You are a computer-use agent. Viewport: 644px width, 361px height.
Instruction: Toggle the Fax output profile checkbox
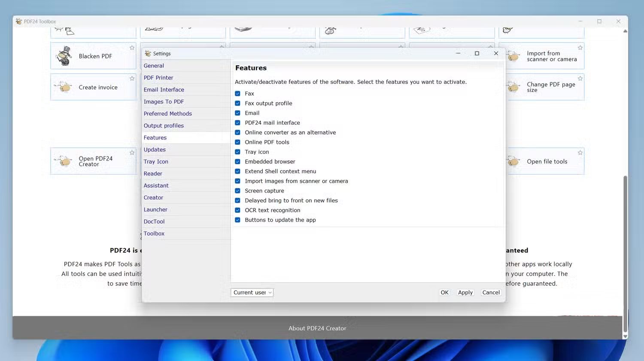(237, 103)
